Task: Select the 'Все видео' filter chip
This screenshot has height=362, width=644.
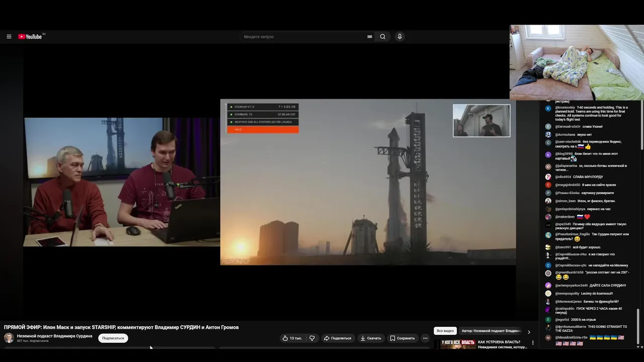Action: 445,331
